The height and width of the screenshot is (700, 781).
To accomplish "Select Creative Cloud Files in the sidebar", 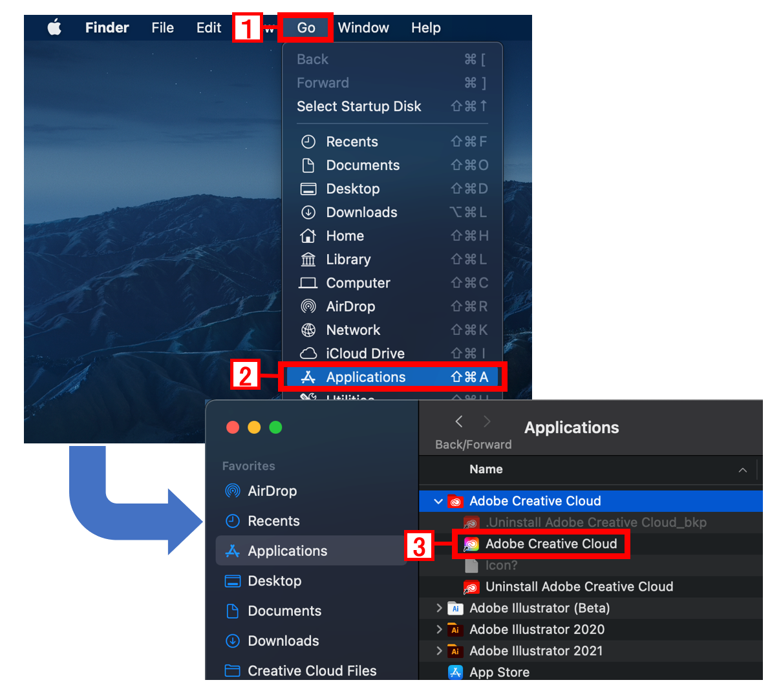I will [311, 670].
